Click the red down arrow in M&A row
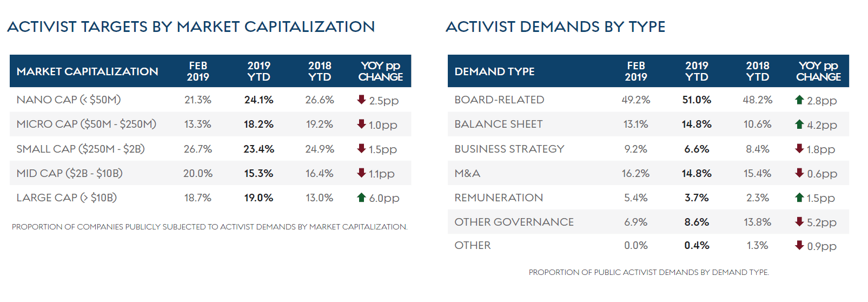This screenshot has width=868, height=302. pyautogui.click(x=799, y=173)
